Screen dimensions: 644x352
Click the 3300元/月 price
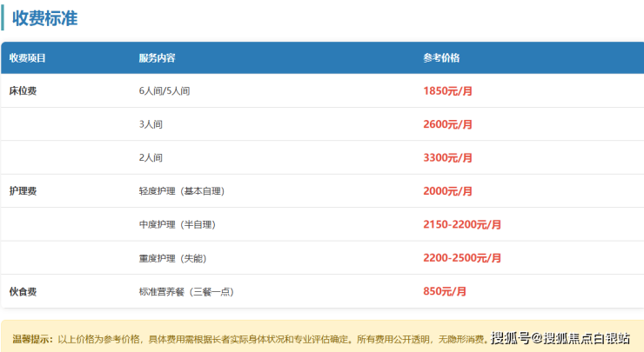pyautogui.click(x=447, y=158)
